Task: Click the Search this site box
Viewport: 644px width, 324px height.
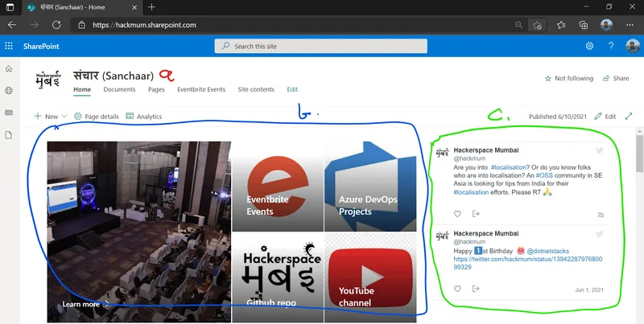Action: (322, 47)
